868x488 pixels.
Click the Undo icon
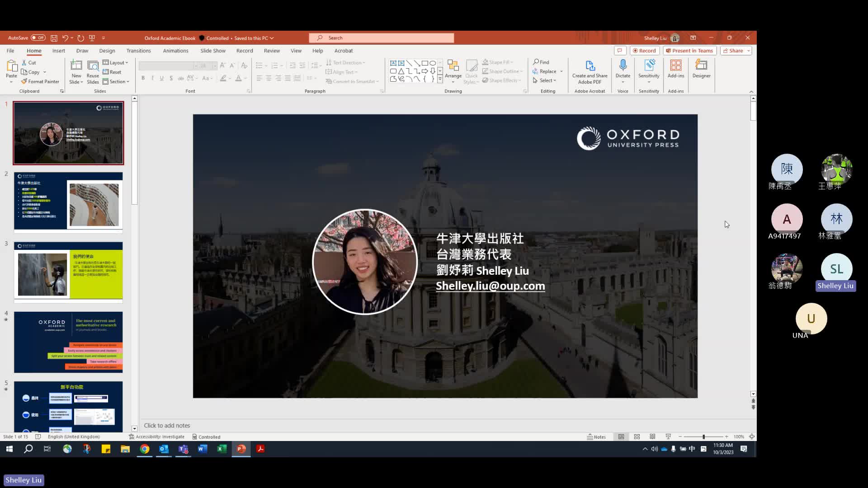pyautogui.click(x=65, y=38)
